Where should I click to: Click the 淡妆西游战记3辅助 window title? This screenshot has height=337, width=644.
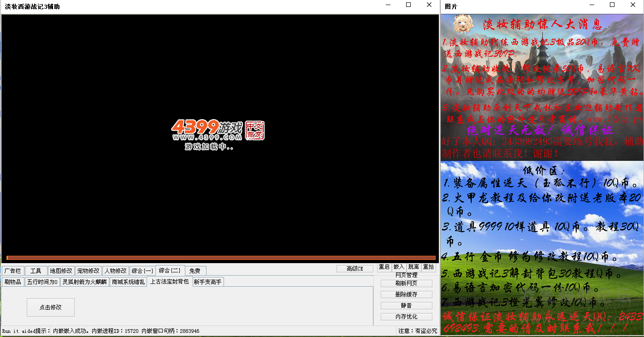pos(32,6)
